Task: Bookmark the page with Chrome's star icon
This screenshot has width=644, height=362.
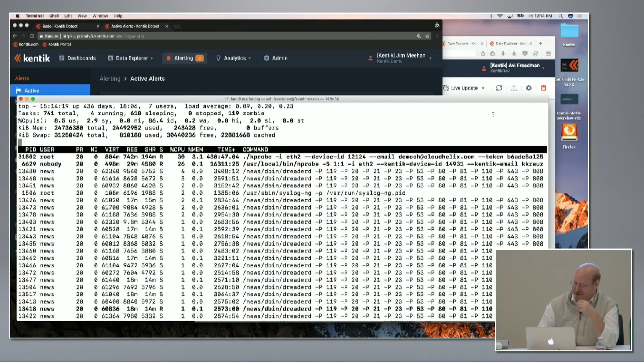Action: pos(427,36)
